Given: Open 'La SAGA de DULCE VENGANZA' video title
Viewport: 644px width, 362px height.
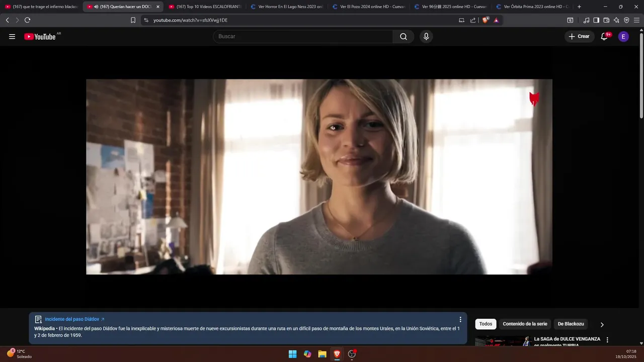Looking at the screenshot, I should [x=567, y=342].
